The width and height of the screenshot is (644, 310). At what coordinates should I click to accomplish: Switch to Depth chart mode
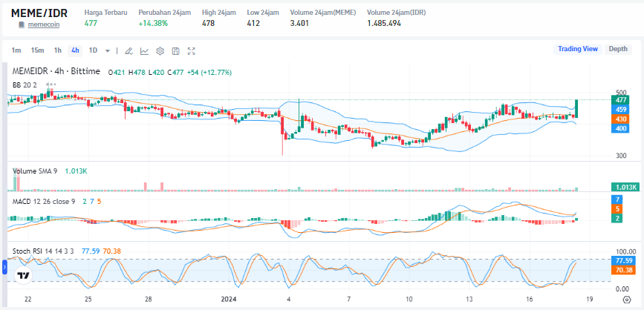[618, 49]
